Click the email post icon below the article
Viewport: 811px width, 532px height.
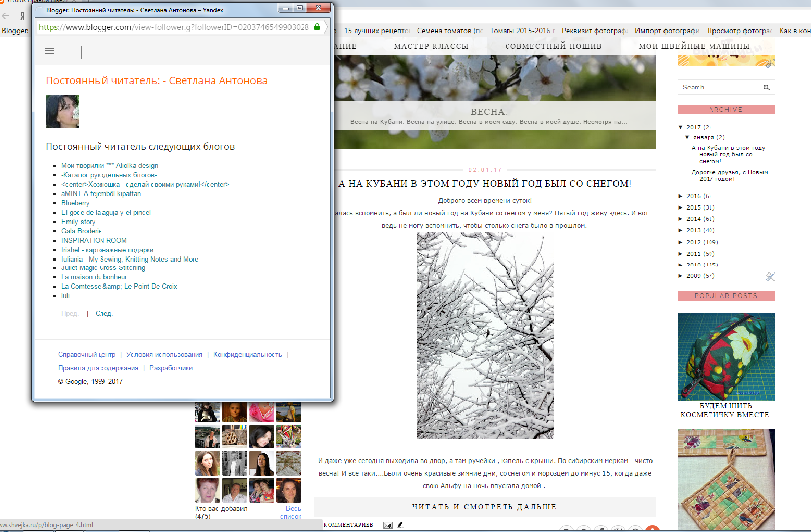(x=388, y=525)
